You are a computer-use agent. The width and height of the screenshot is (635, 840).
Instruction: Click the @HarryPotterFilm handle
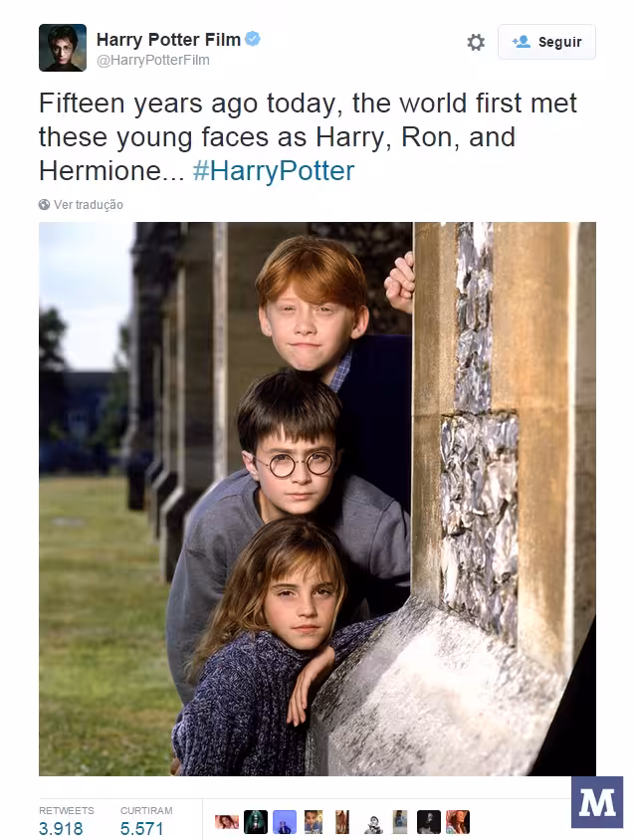point(152,60)
